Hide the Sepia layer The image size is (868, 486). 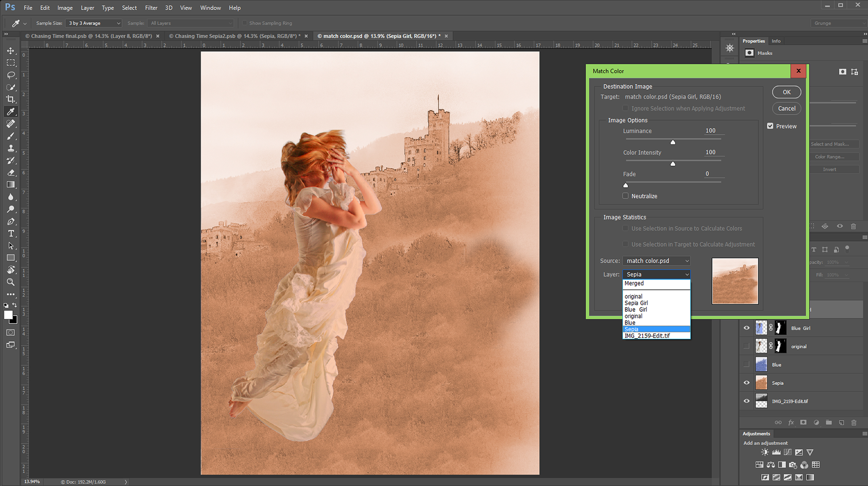(747, 383)
